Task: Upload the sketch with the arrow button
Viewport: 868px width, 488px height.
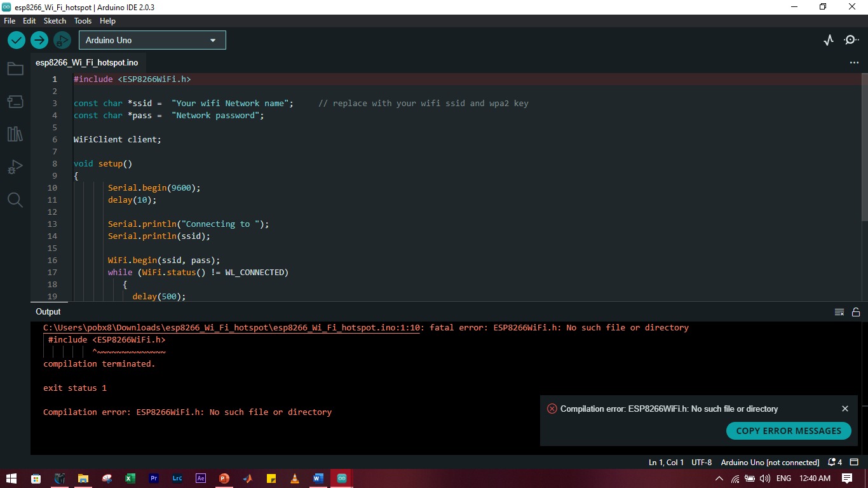Action: (39, 40)
